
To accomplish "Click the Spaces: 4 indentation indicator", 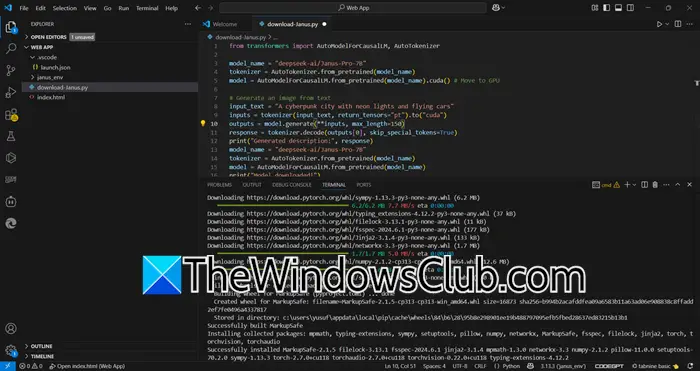I will (434, 366).
